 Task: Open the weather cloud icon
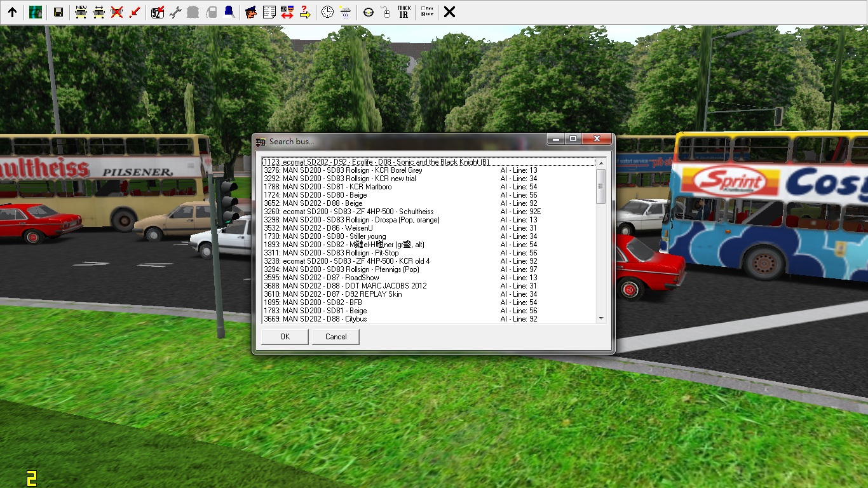345,12
